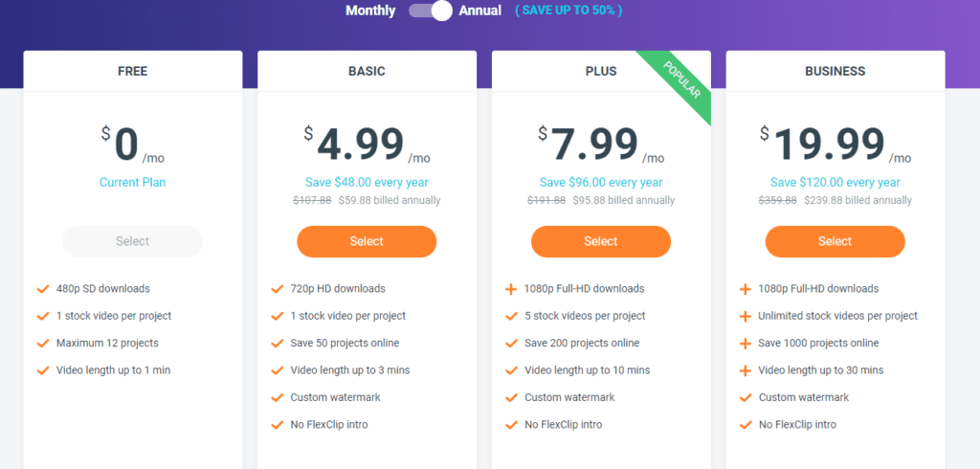Click the Monthly billing label
Viewport: 980px width, 469px height.
(x=370, y=11)
